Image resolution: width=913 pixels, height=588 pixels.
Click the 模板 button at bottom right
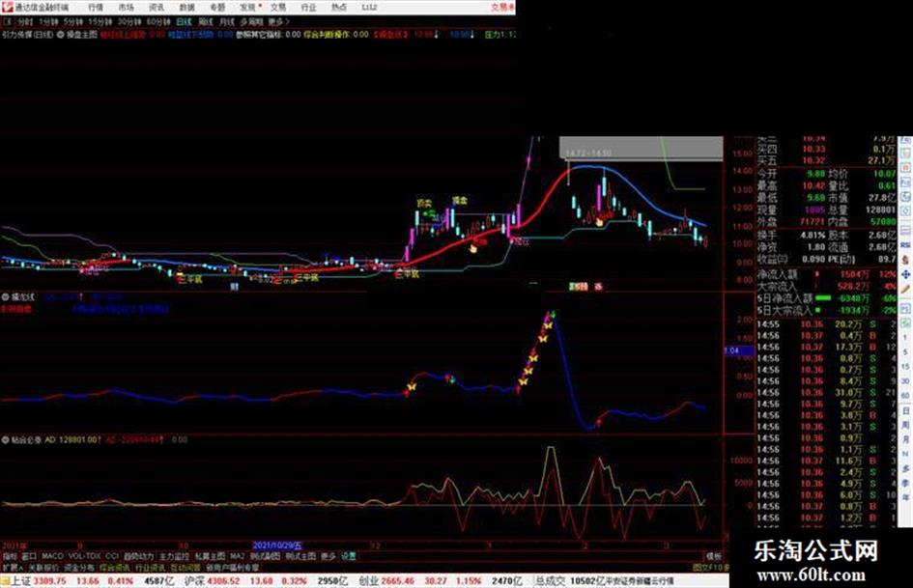(x=713, y=556)
